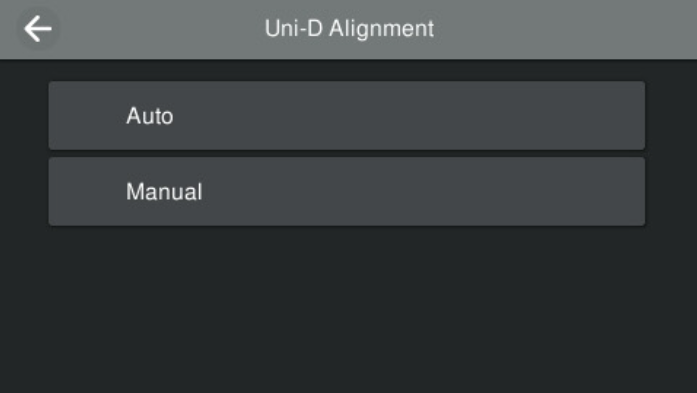Click the circular back button

coord(38,29)
